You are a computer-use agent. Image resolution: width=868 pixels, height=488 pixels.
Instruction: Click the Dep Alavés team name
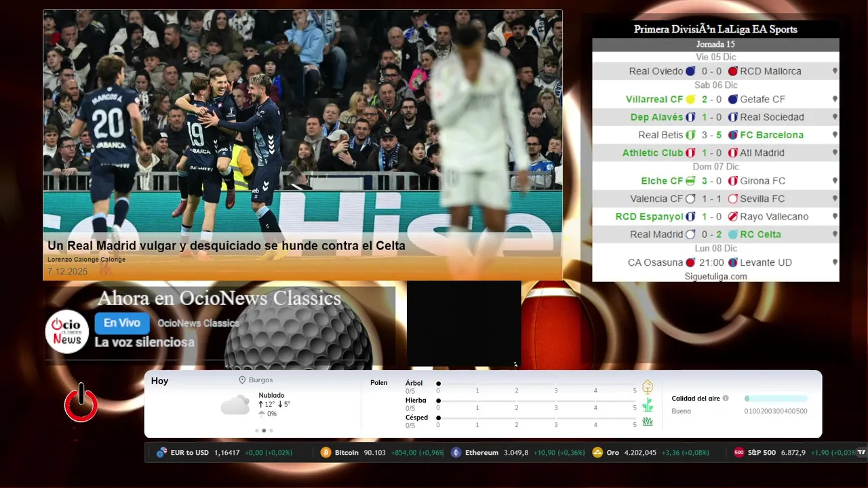656,117
